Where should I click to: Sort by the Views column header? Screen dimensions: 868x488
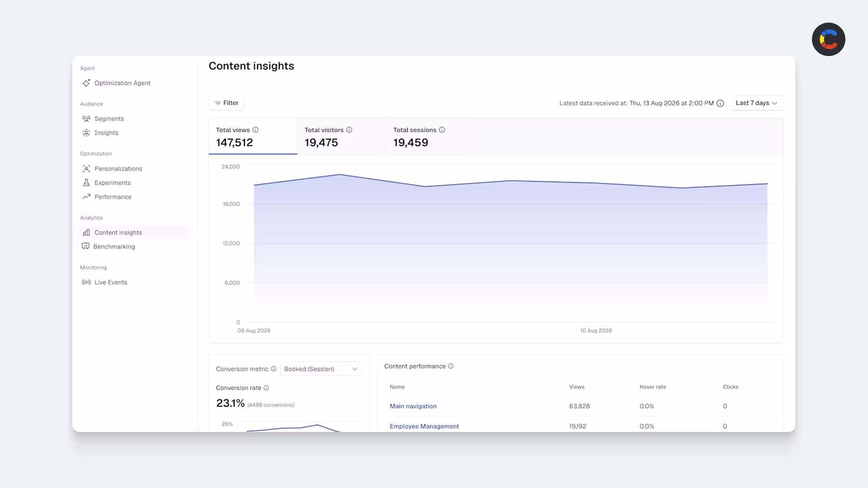(x=576, y=387)
